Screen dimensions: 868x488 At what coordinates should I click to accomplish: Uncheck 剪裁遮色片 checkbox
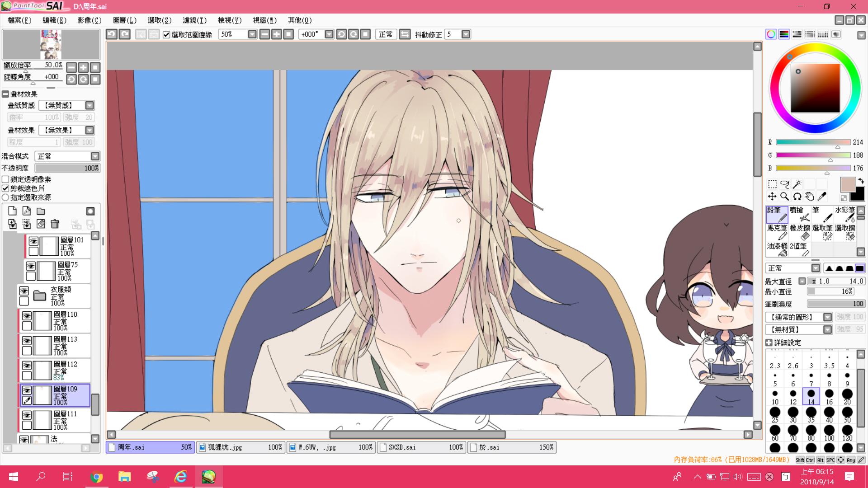(x=5, y=188)
